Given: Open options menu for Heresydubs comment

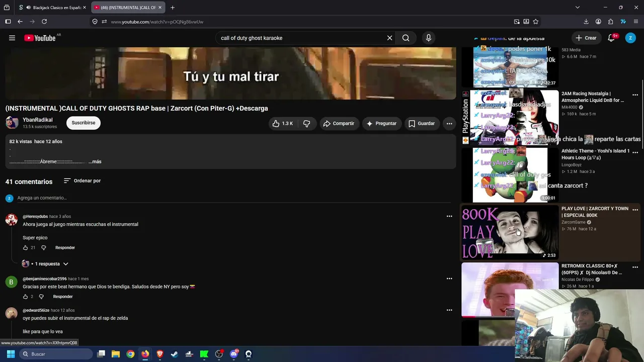Looking at the screenshot, I should tap(449, 216).
